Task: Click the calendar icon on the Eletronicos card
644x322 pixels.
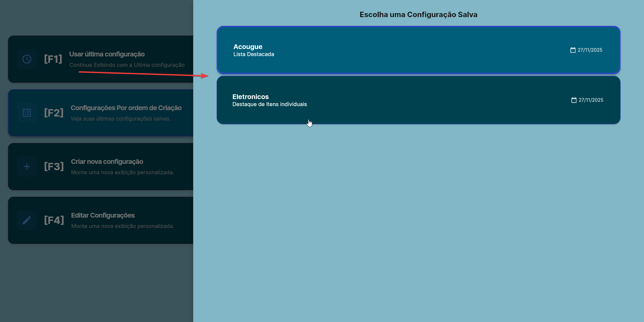Action: point(574,100)
